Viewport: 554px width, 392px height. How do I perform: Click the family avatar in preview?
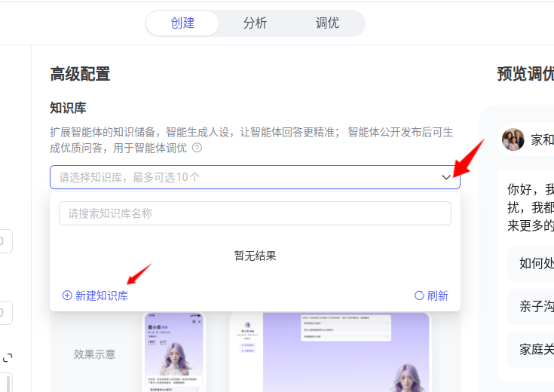tap(513, 139)
